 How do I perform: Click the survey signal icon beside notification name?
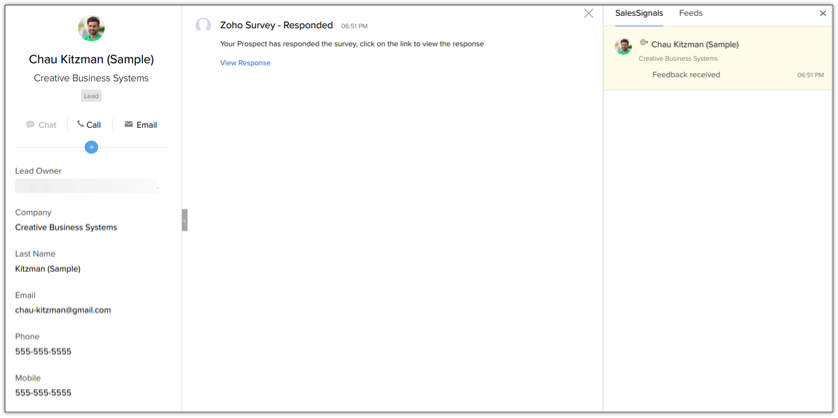pyautogui.click(x=644, y=42)
